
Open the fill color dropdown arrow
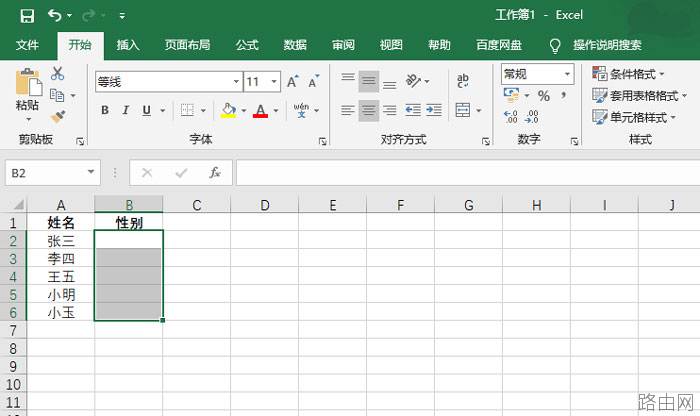(244, 110)
